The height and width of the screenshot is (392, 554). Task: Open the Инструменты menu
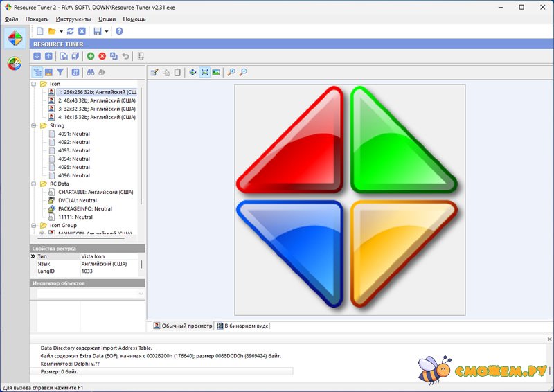(73, 19)
